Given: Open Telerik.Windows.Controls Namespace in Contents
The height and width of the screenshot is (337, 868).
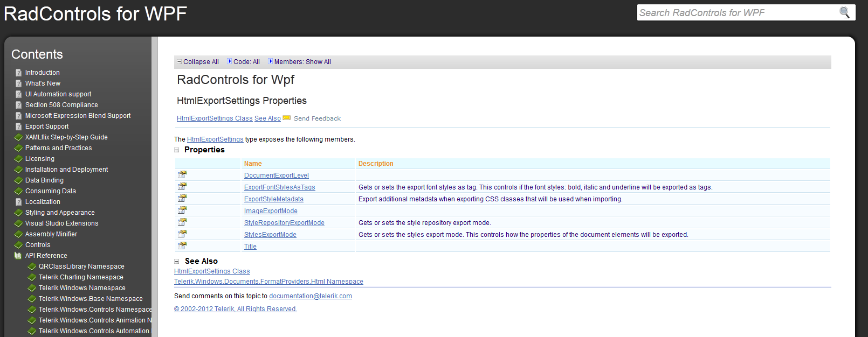Looking at the screenshot, I should coord(95,310).
